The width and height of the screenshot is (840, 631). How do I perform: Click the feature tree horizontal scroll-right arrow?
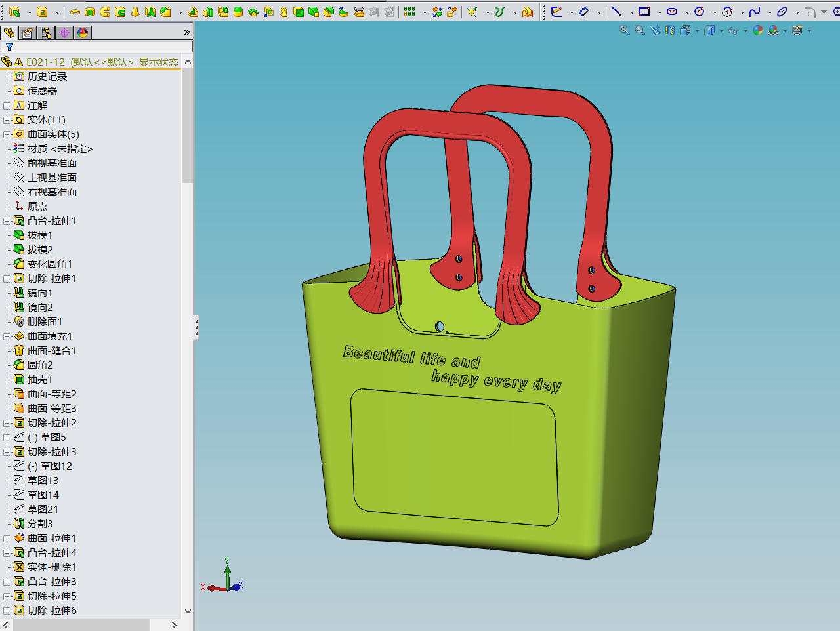click(x=174, y=625)
